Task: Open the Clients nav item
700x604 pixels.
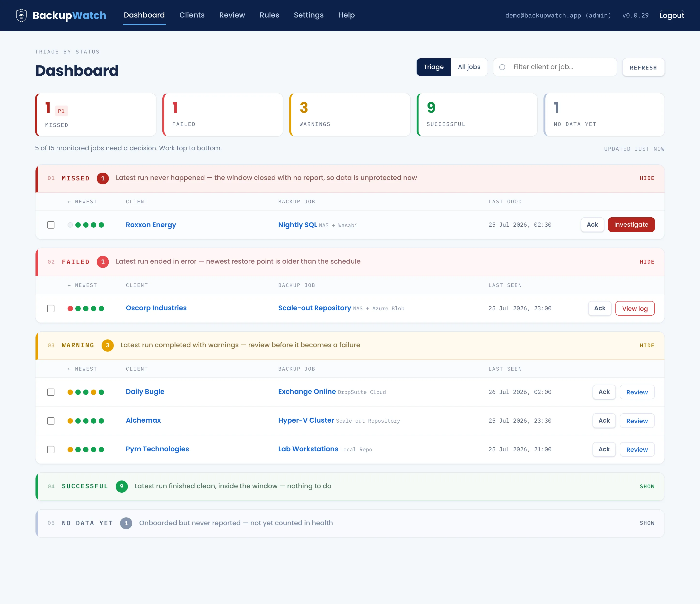Action: pos(192,15)
